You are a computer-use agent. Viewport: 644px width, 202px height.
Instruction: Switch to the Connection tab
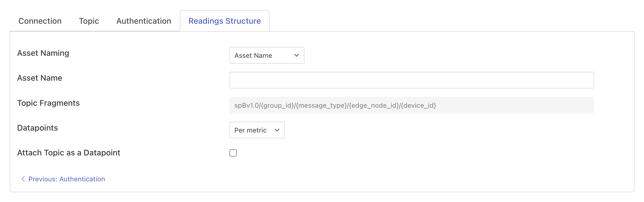pos(40,21)
